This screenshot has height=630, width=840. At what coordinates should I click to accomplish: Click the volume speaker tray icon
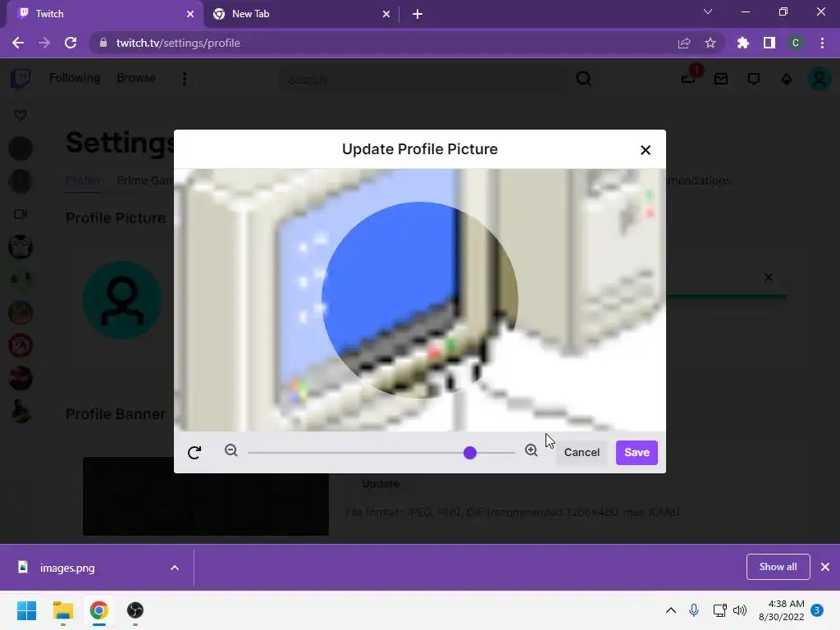(x=740, y=610)
